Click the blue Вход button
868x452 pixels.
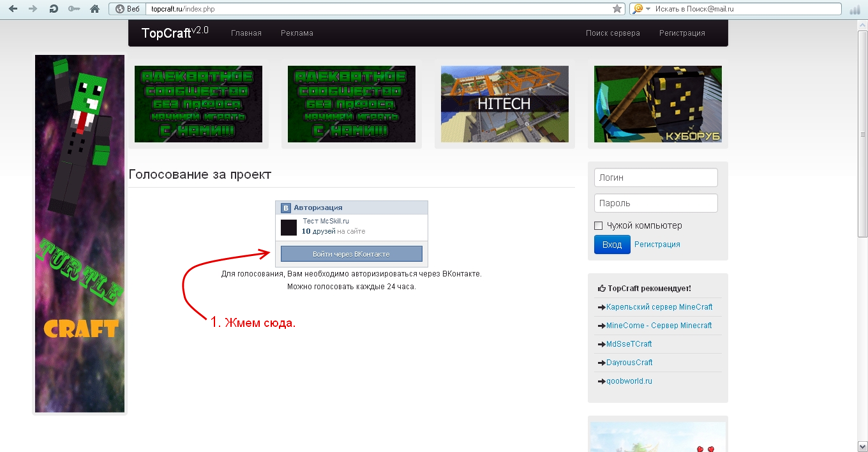point(612,245)
